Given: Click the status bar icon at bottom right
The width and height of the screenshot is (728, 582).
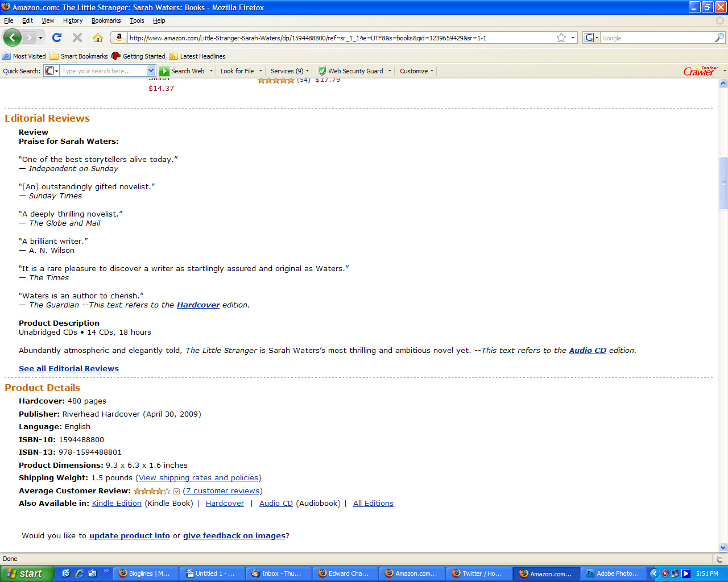Looking at the screenshot, I should tap(719, 559).
